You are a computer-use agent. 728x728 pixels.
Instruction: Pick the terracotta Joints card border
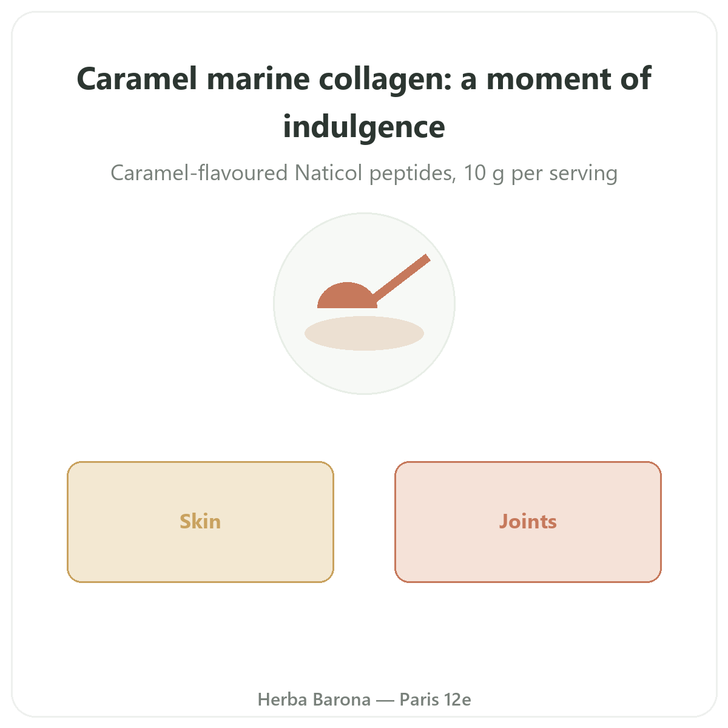[x=528, y=462]
